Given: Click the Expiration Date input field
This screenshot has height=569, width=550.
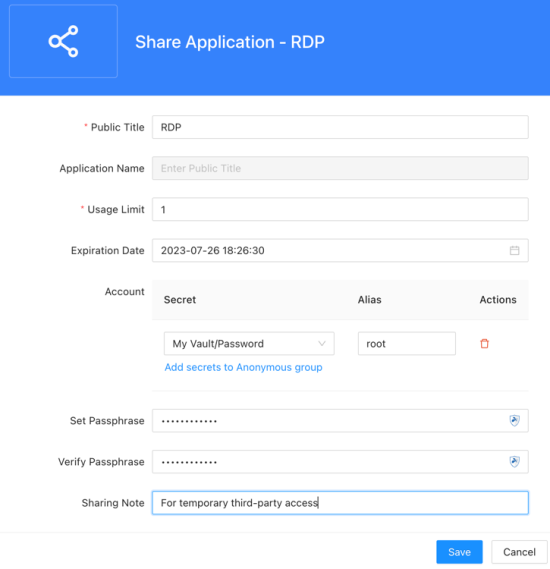Looking at the screenshot, I should tap(340, 250).
